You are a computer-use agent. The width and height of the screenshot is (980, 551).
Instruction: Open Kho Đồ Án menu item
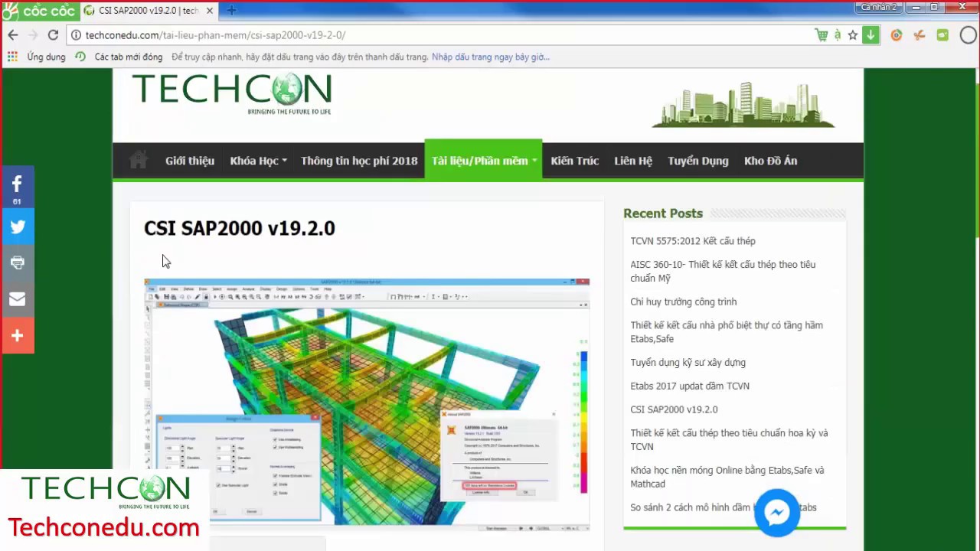[x=771, y=161]
